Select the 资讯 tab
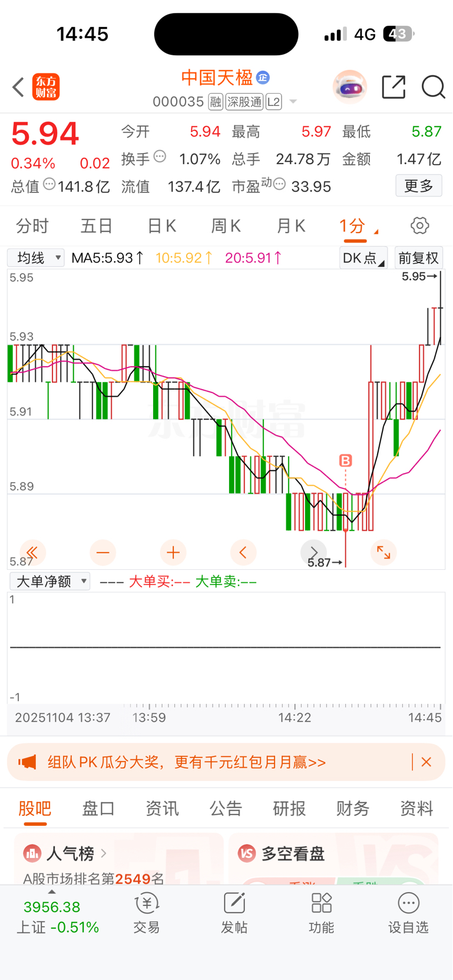453x980 pixels. click(162, 809)
